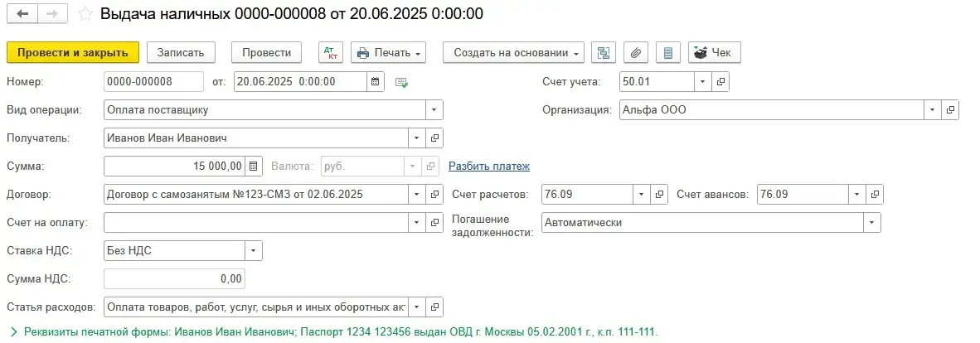This screenshot has width=980, height=343.
Task: Expand the Вид операции dropdown
Action: (434, 110)
